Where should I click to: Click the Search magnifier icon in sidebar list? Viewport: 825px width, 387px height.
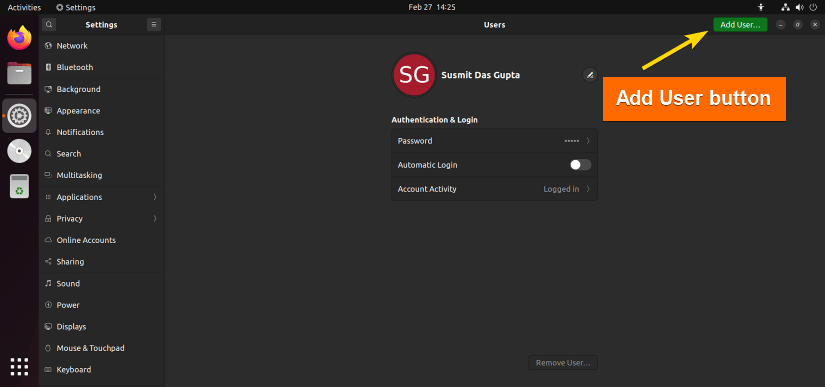pyautogui.click(x=48, y=154)
